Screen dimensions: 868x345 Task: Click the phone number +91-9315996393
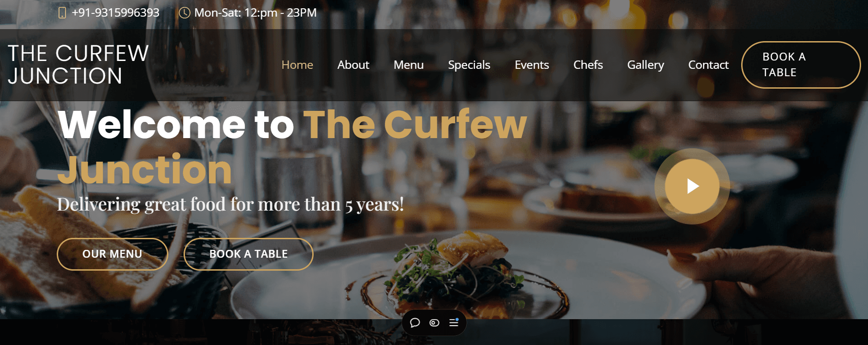point(116,13)
